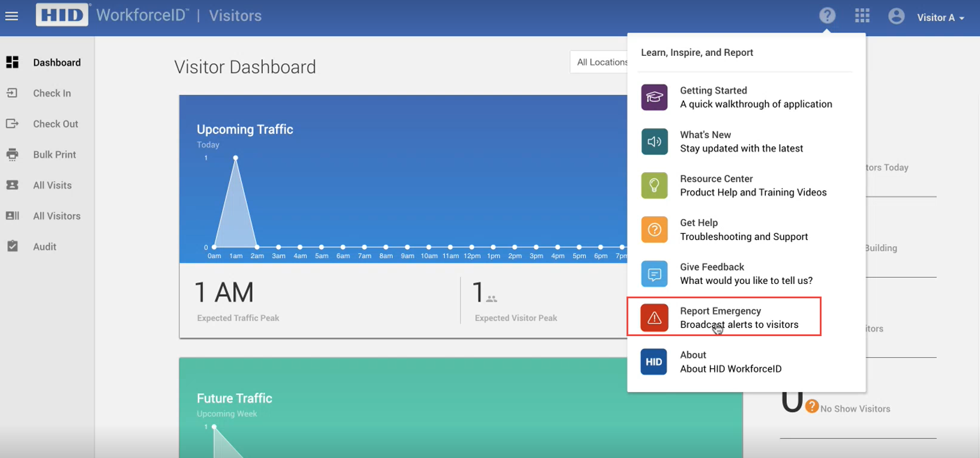Click the HID logo in header
This screenshot has height=458, width=980.
[62, 15]
